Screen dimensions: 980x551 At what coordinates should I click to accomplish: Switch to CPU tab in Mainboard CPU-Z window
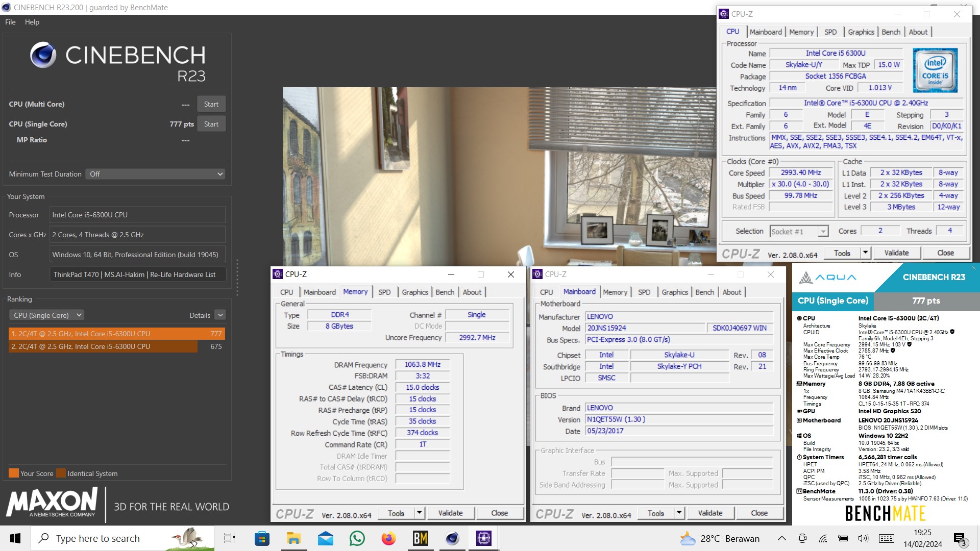546,292
